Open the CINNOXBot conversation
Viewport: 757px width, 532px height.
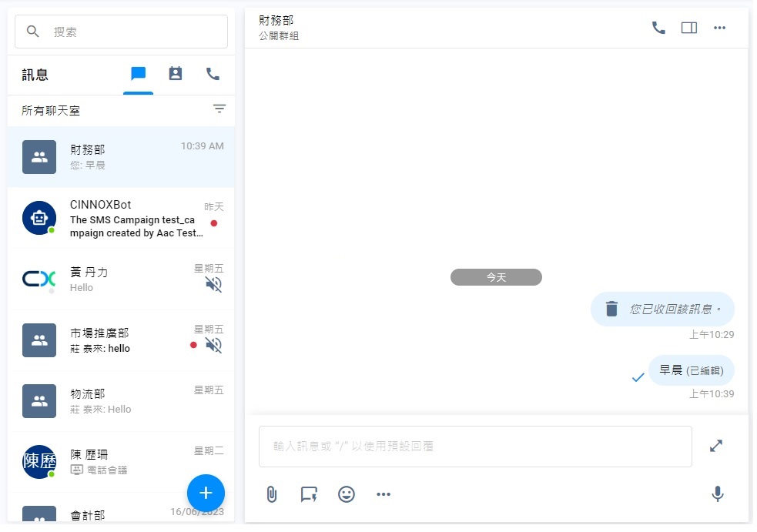coord(121,218)
